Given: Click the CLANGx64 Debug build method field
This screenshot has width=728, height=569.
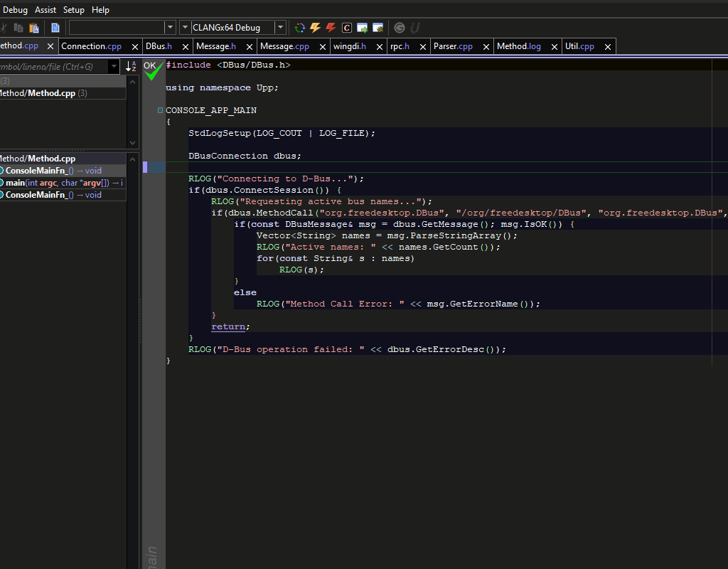Looking at the screenshot, I should (232, 28).
